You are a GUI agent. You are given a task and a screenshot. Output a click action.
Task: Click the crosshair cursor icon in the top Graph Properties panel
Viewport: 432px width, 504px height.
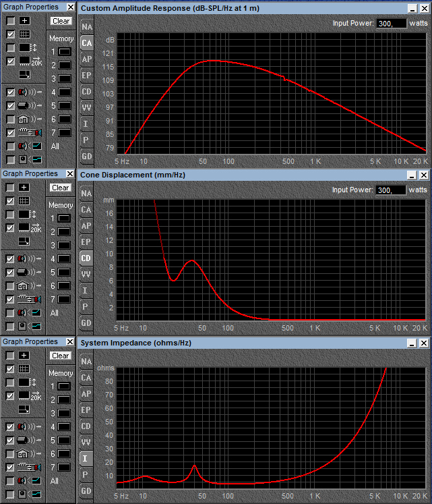point(24,21)
